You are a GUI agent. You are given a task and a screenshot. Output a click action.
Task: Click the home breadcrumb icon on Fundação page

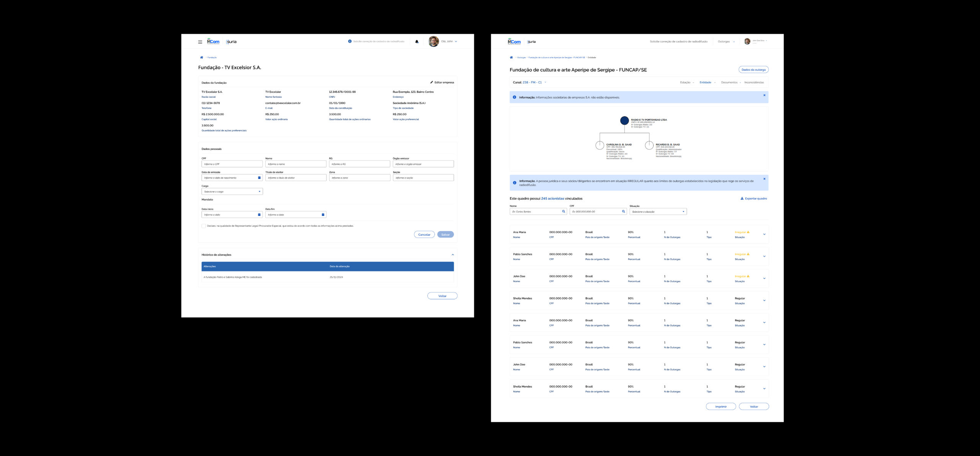tap(201, 57)
